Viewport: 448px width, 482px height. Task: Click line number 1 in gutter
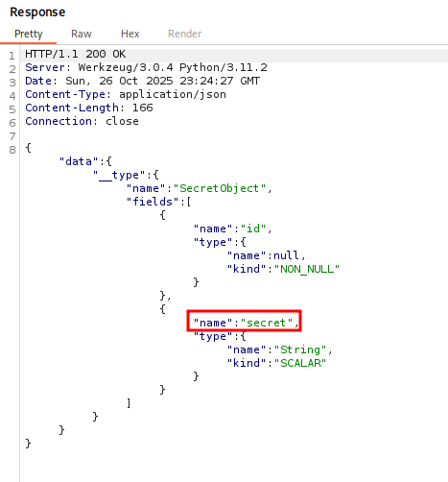click(x=12, y=56)
